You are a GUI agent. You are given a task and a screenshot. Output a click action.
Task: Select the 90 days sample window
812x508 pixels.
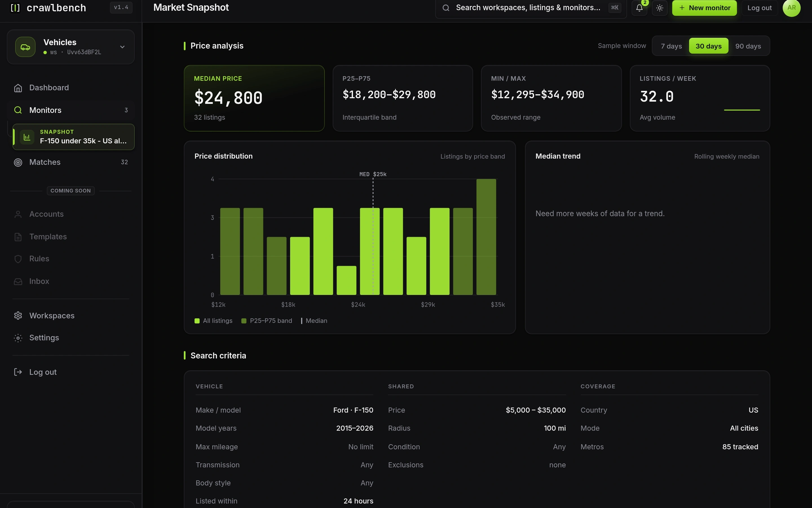748,46
